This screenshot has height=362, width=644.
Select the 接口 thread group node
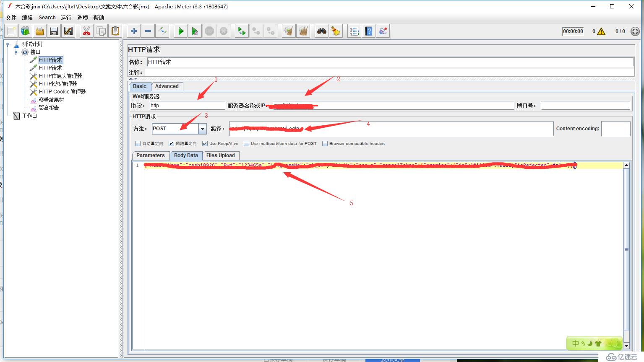point(35,52)
